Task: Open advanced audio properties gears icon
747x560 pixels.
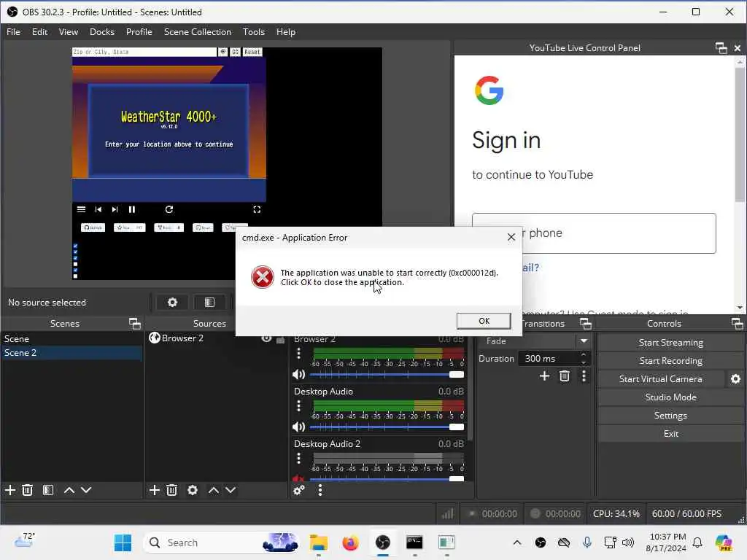Action: [x=299, y=490]
